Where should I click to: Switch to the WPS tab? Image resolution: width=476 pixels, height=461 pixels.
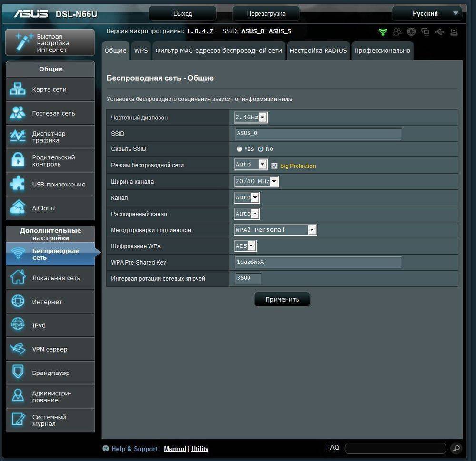(140, 50)
